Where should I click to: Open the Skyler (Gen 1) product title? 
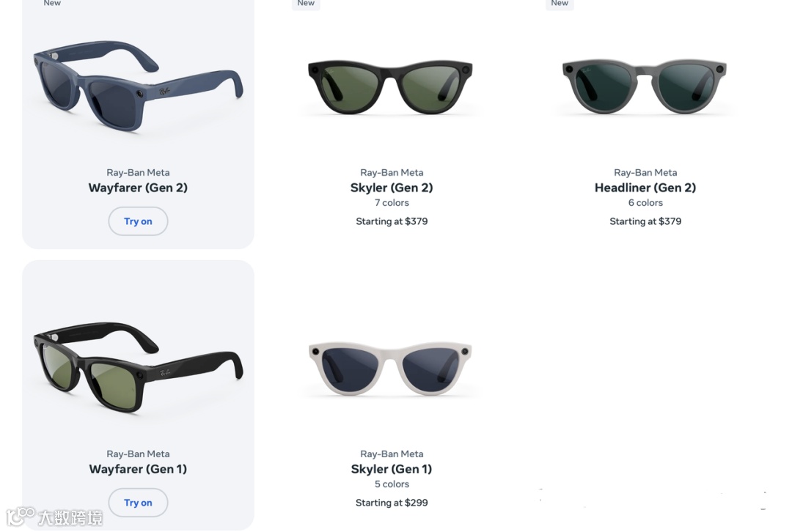coord(392,469)
